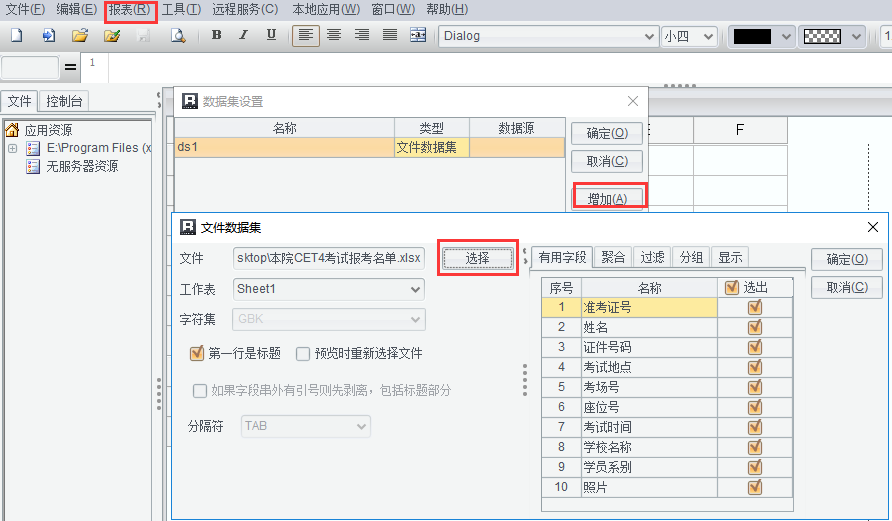892x521 pixels.
Task: Open the 帮助(H) menu
Action: pyautogui.click(x=447, y=9)
